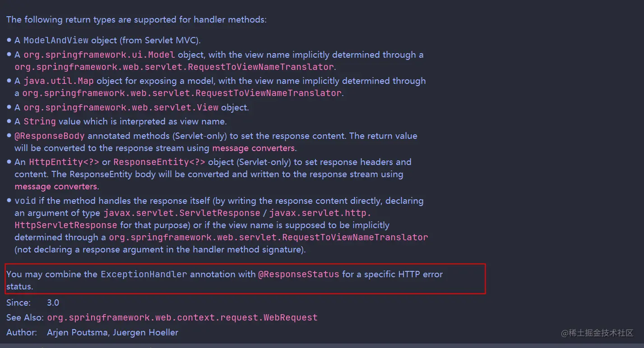Click the pink String type link
The width and height of the screenshot is (644, 348).
coord(40,122)
